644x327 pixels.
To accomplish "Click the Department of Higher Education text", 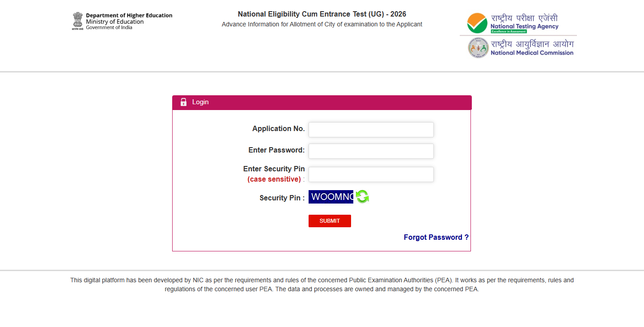I will pos(129,15).
